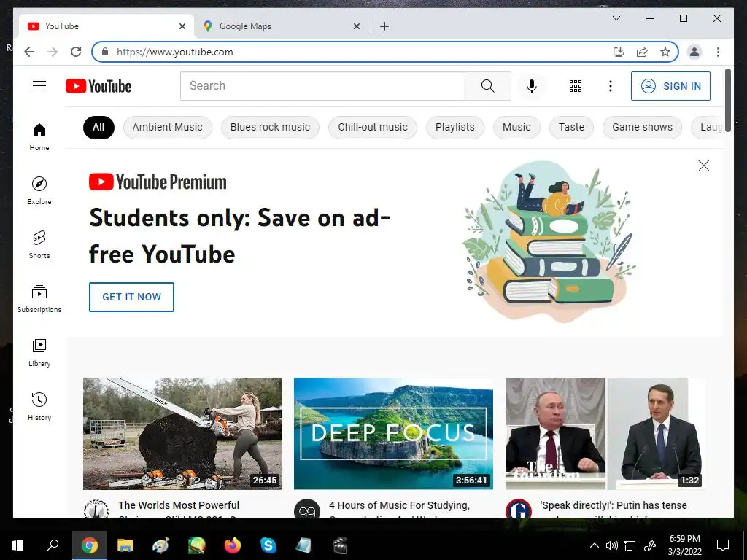This screenshot has width=747, height=560.
Task: Open Skype from the taskbar
Action: [x=268, y=545]
